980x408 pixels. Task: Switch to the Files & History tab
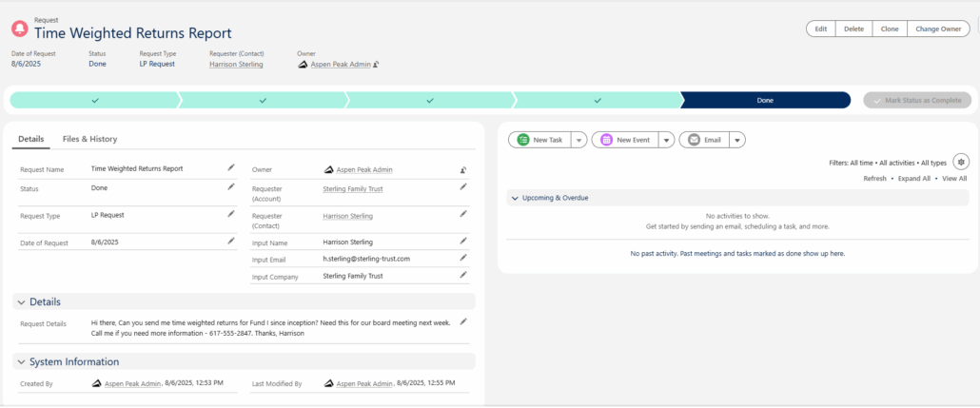click(x=89, y=139)
